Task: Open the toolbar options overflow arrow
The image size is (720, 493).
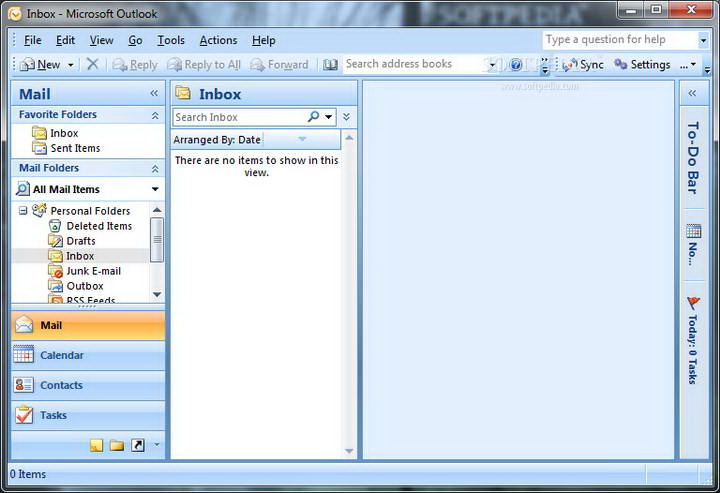Action: (x=707, y=70)
